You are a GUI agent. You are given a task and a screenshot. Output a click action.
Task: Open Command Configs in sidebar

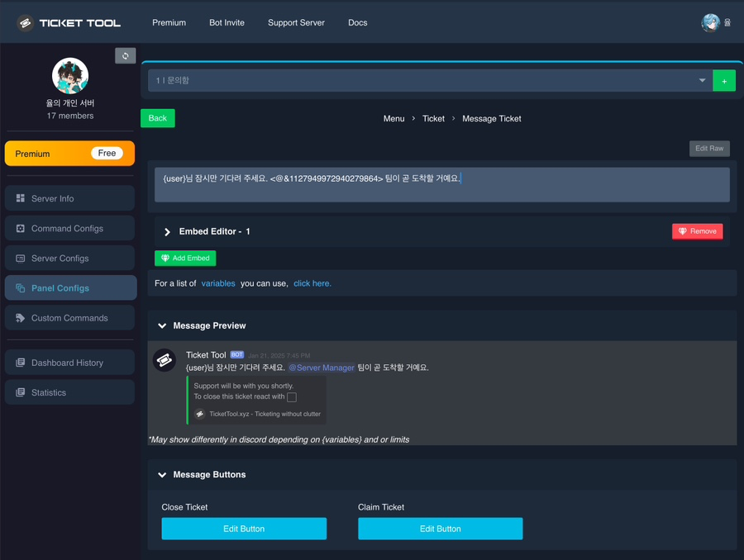[69, 228]
